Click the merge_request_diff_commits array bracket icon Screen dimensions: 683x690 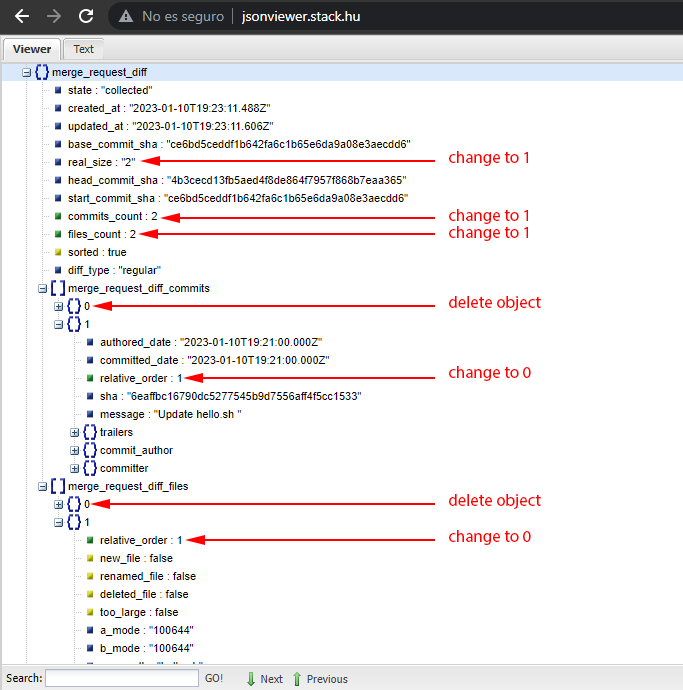(58, 288)
